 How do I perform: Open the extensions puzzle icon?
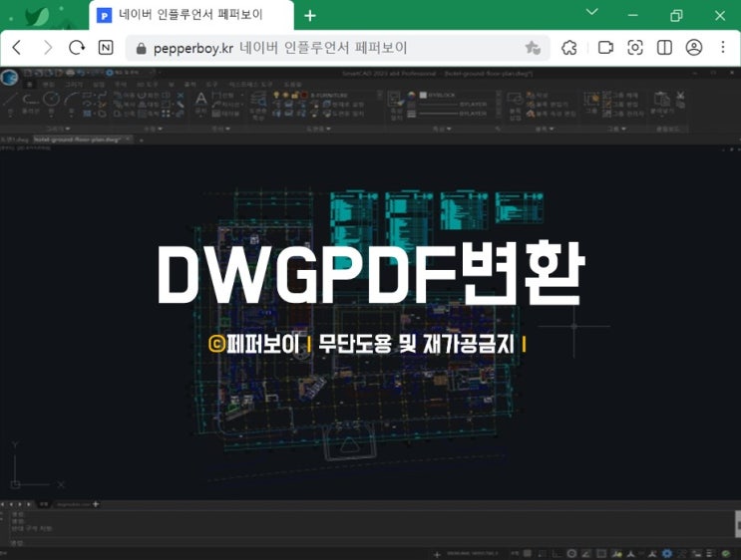[569, 47]
